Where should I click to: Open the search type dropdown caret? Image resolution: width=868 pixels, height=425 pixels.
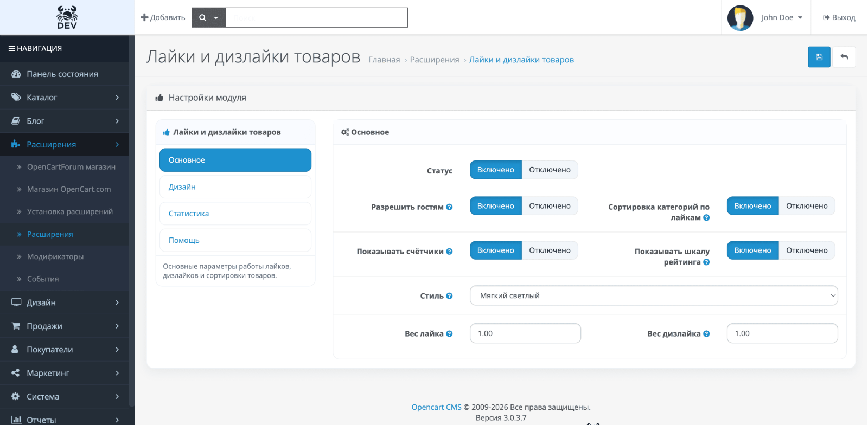tap(216, 18)
